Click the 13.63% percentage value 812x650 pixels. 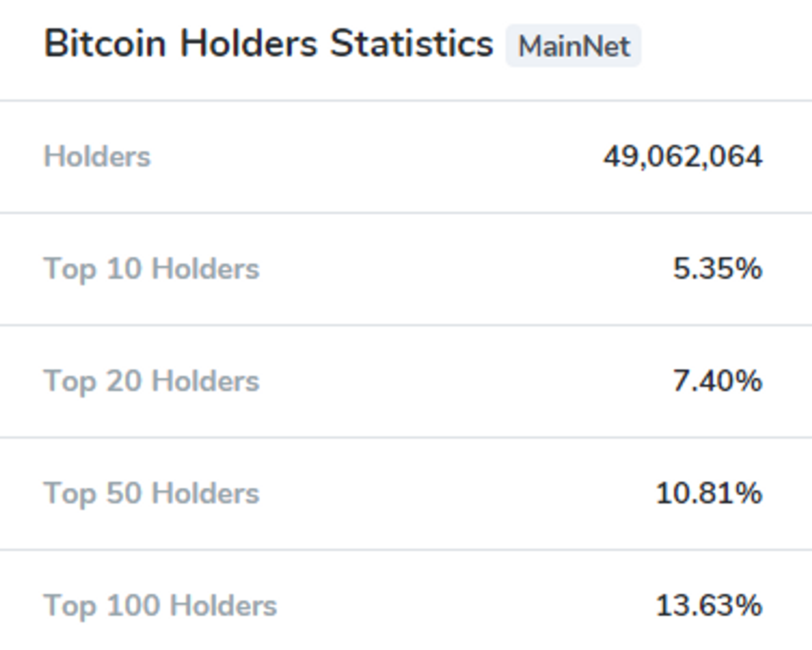(x=708, y=605)
